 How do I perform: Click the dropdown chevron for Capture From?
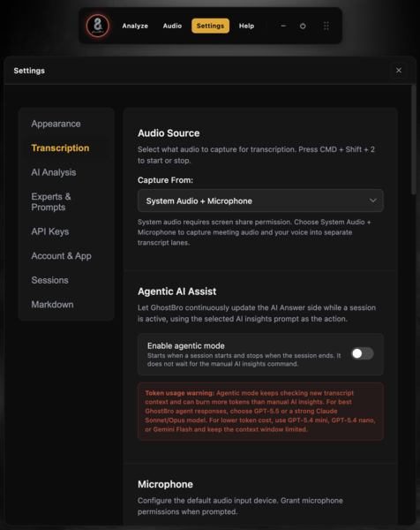tap(372, 201)
